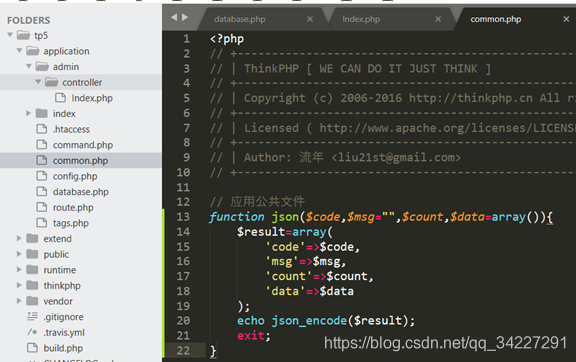Click the public folder icon
The width and height of the screenshot is (576, 362).
32,254
